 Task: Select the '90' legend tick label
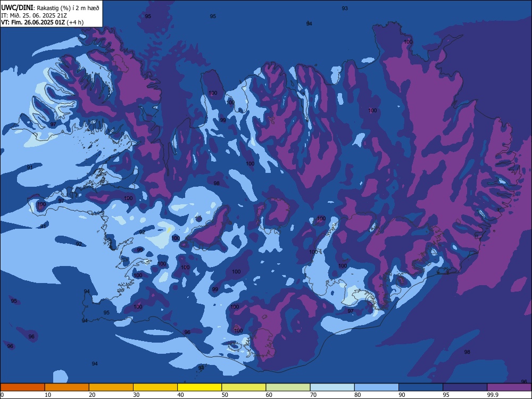[x=402, y=395]
